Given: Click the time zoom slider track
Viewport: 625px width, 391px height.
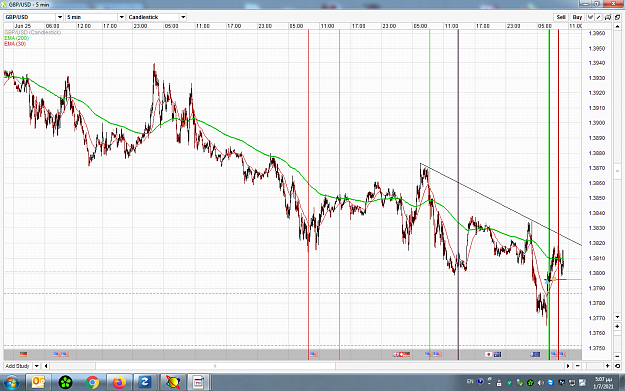Looking at the screenshot, I should (593, 366).
